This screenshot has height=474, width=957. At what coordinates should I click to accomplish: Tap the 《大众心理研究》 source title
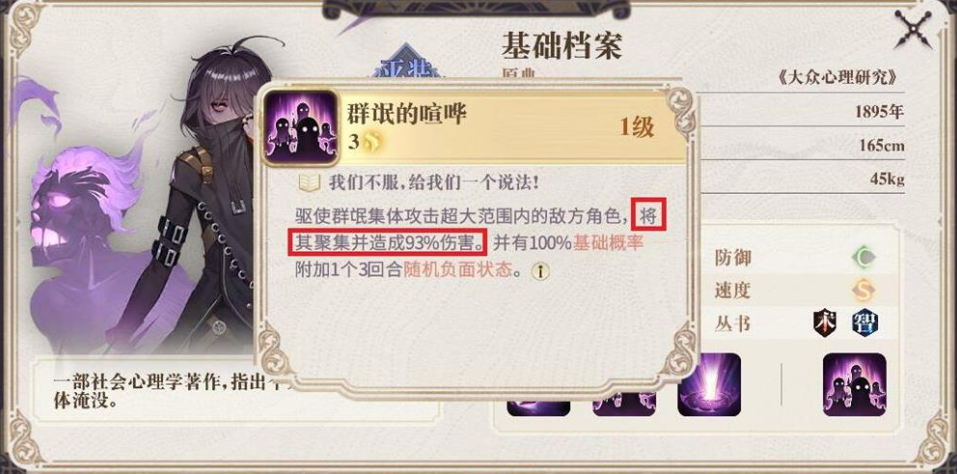(x=839, y=77)
